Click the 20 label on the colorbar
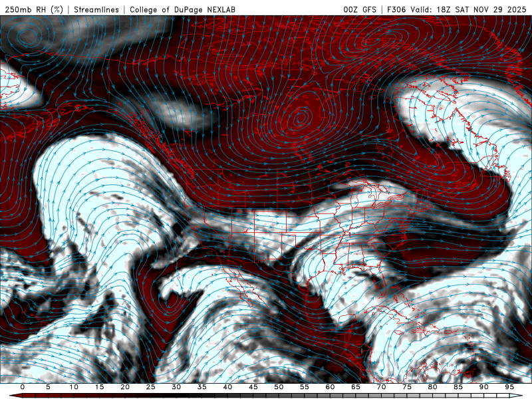 pyautogui.click(x=125, y=387)
